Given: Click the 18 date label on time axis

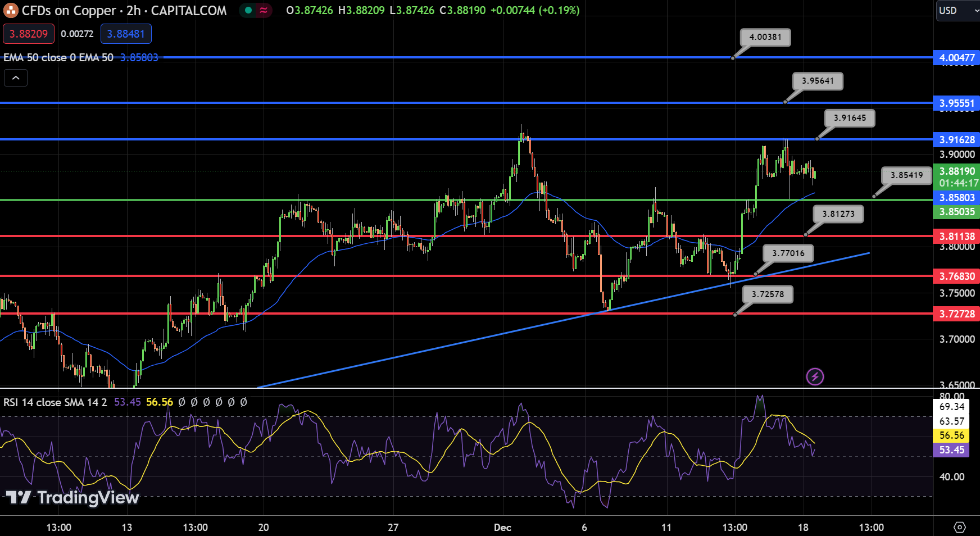Looking at the screenshot, I should click(803, 527).
